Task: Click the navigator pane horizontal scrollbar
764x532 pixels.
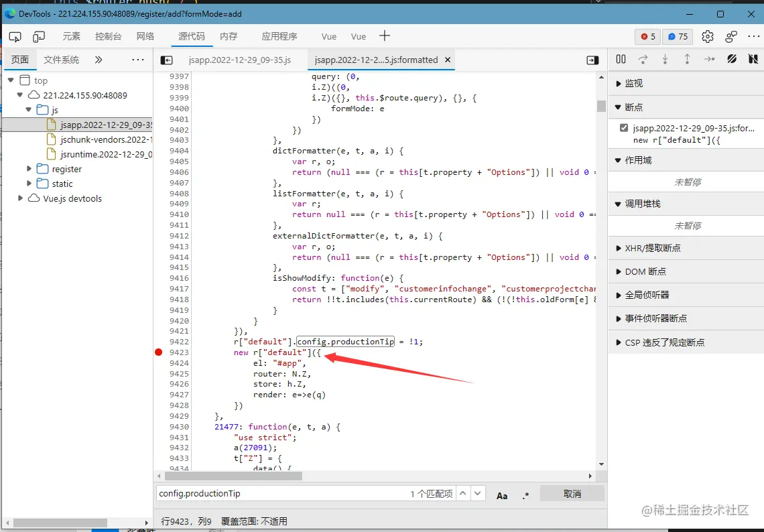Action: [60, 523]
